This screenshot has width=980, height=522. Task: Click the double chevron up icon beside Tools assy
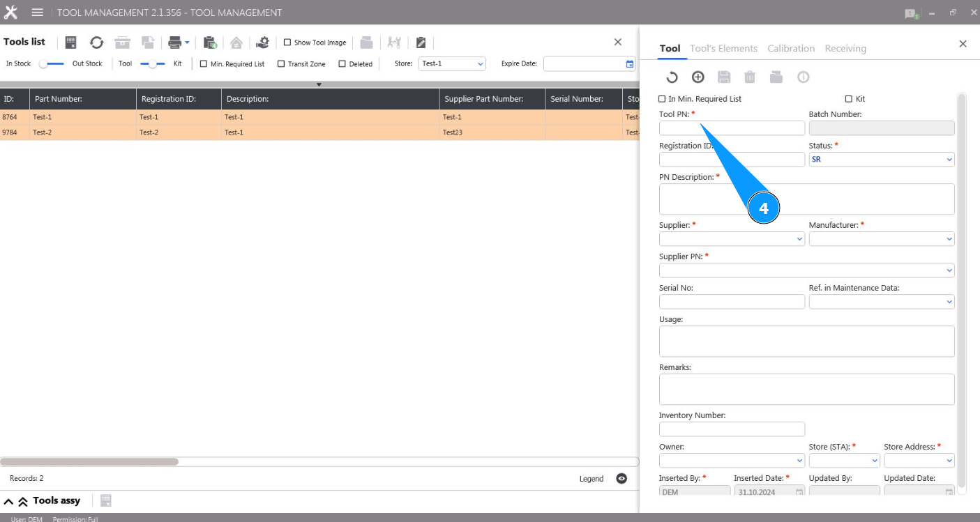point(22,501)
